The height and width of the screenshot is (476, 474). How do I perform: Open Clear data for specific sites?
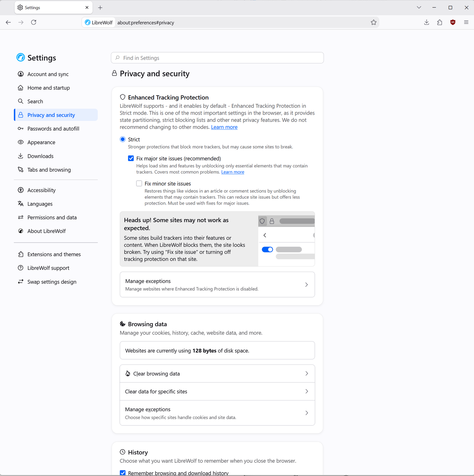217,391
